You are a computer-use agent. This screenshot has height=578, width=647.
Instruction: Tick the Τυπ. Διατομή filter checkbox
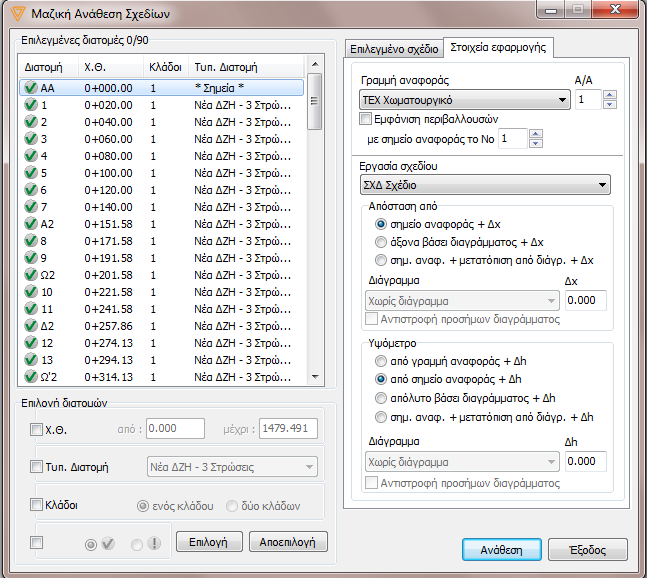(36, 467)
